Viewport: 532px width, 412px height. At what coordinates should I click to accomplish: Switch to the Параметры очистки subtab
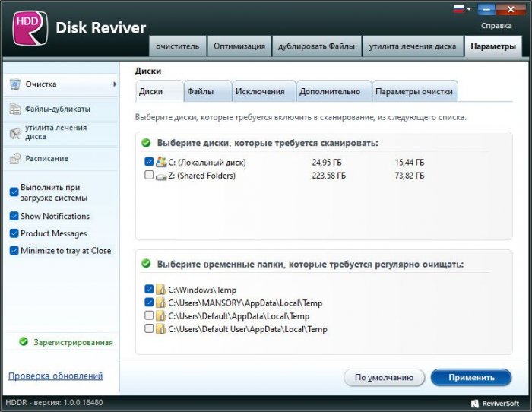coord(415,91)
